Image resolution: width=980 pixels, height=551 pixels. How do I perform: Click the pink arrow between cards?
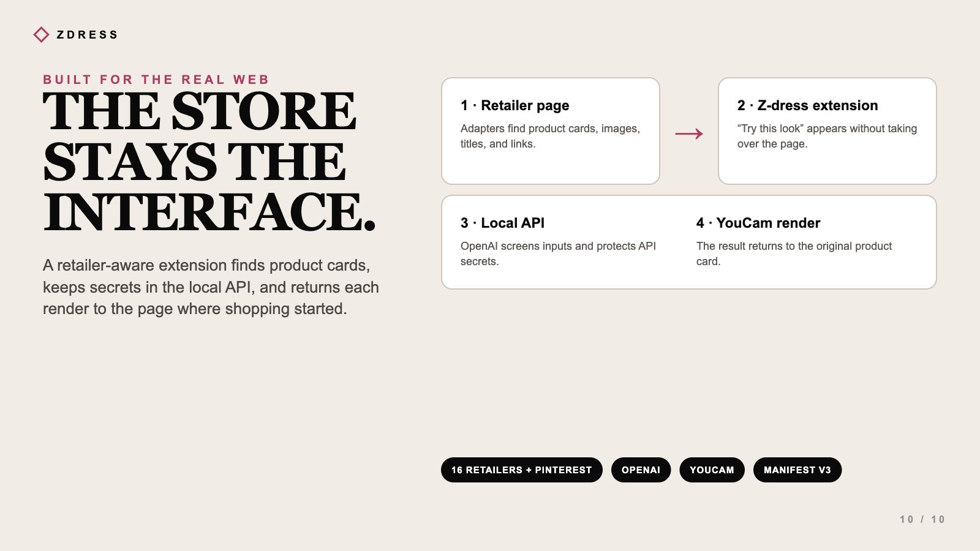(x=689, y=133)
